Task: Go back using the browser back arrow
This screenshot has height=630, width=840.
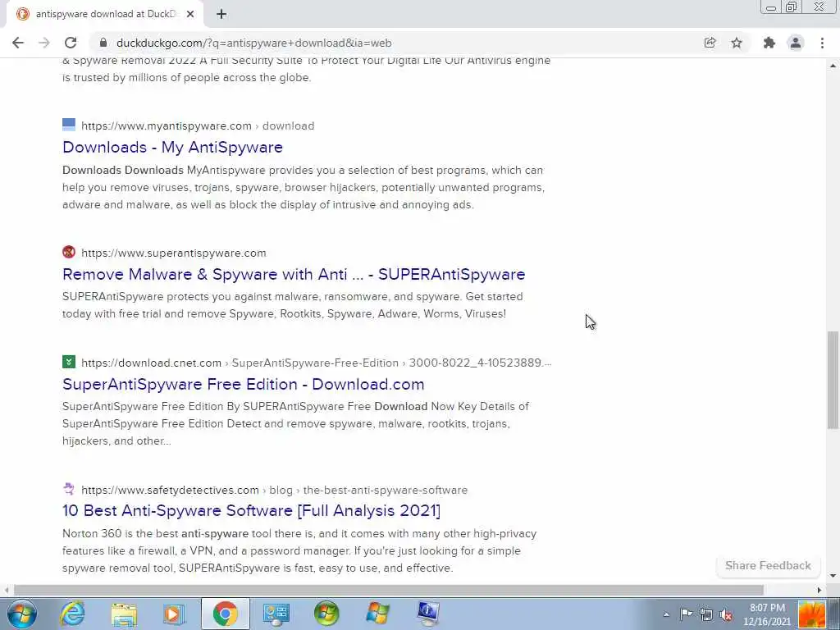Action: pos(18,43)
